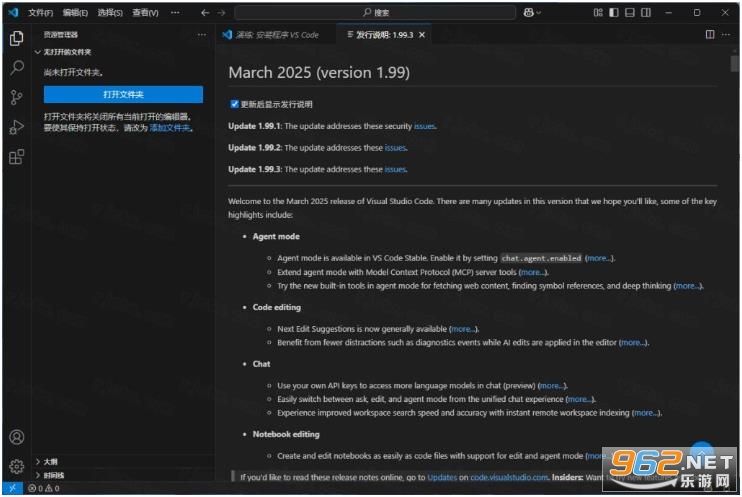Click the 资源管理器 panel title
Viewport: 742px width, 497px height.
pyautogui.click(x=61, y=35)
